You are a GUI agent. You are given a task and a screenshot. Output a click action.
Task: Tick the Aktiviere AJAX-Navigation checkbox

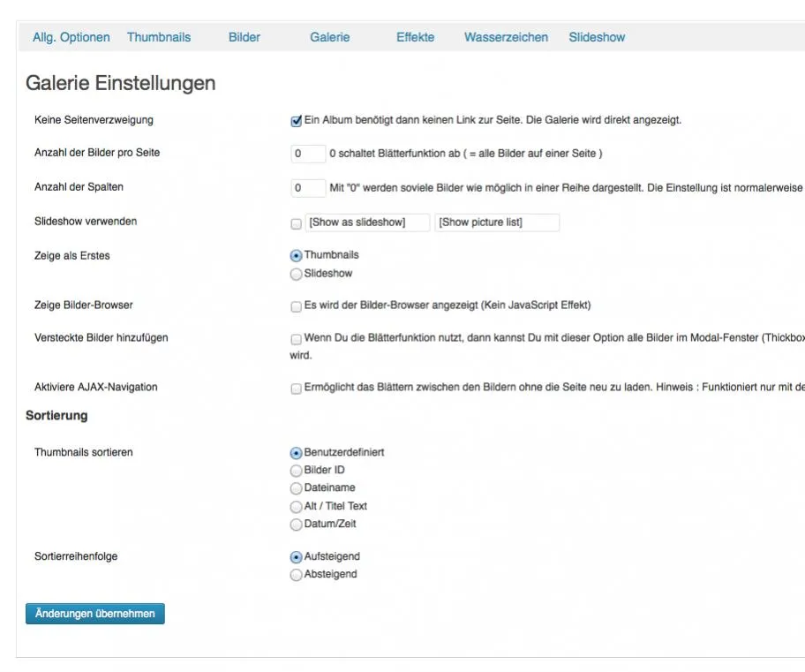tap(297, 389)
